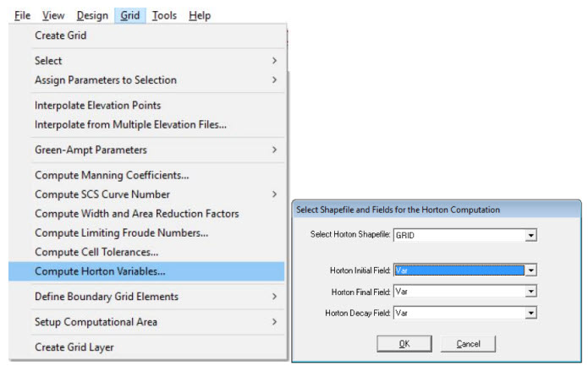Image resolution: width=588 pixels, height=366 pixels.
Task: Select Compute Horton Variables option
Action: tap(100, 271)
